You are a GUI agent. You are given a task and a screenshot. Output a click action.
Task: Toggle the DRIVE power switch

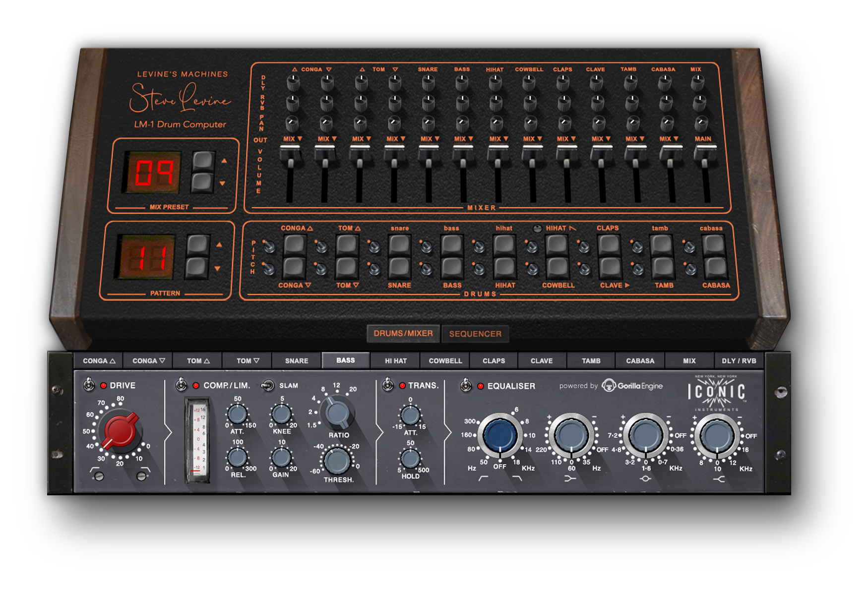click(89, 385)
